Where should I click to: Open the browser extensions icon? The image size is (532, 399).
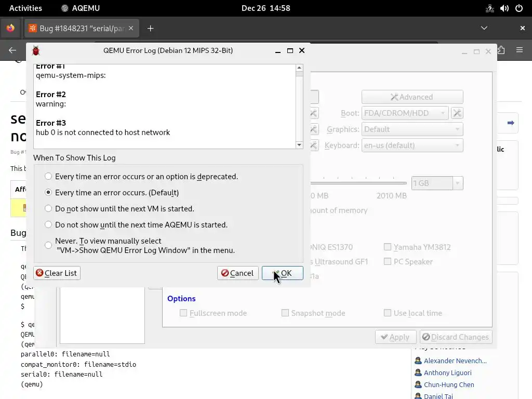pyautogui.click(x=501, y=50)
